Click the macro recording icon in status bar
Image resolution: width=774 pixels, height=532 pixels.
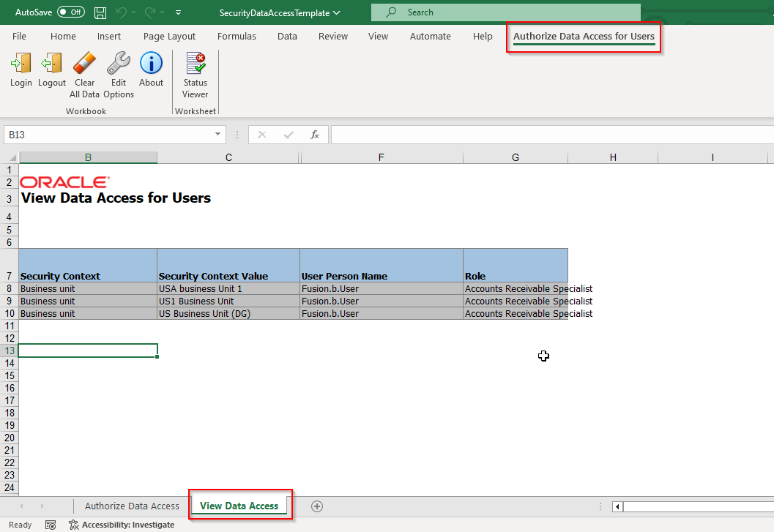click(51, 525)
